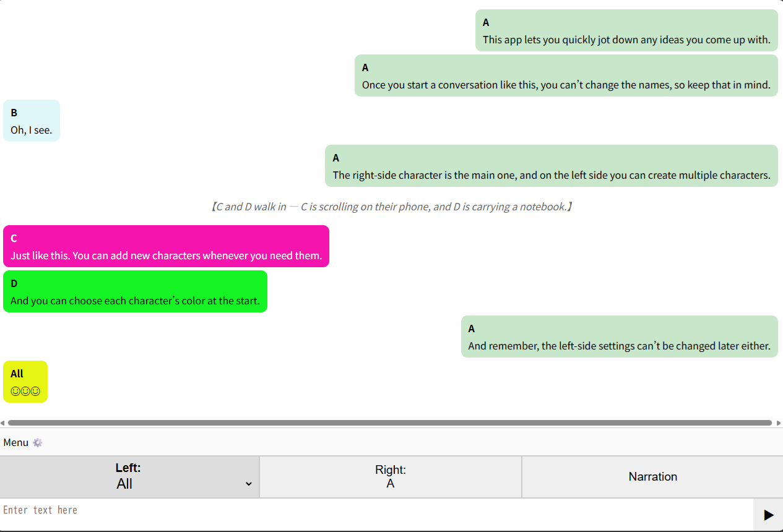Send message with the play arrow button
The width and height of the screenshot is (783, 532).
point(768,515)
